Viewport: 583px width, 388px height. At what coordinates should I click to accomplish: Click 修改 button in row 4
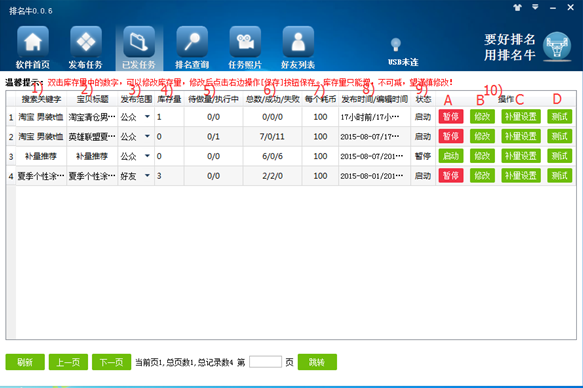pos(482,175)
